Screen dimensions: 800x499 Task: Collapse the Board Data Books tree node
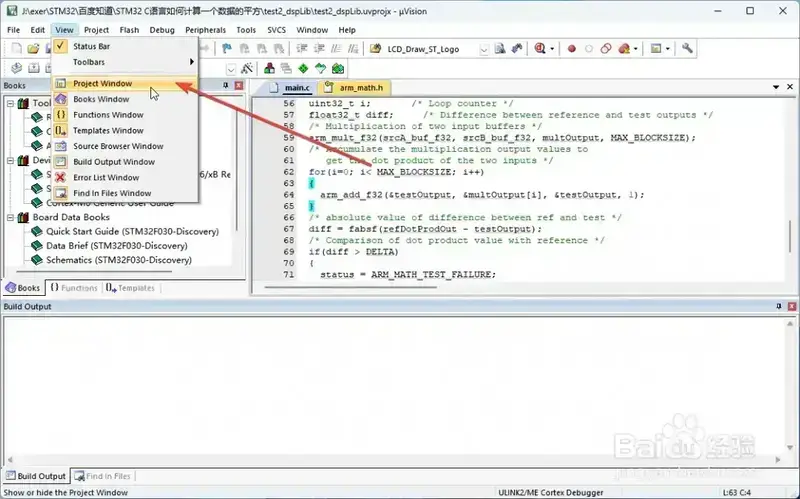[x=10, y=217]
